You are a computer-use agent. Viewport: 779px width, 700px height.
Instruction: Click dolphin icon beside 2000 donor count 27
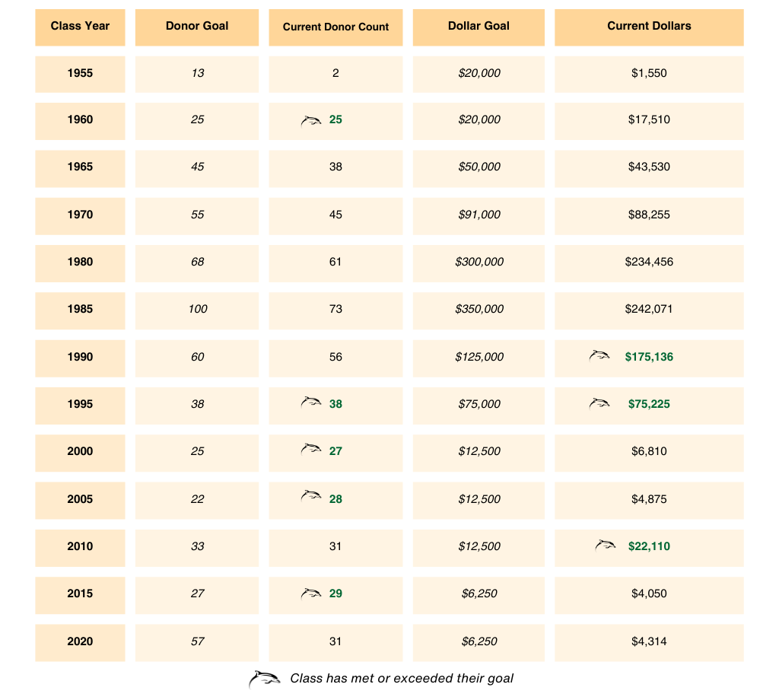[311, 450]
